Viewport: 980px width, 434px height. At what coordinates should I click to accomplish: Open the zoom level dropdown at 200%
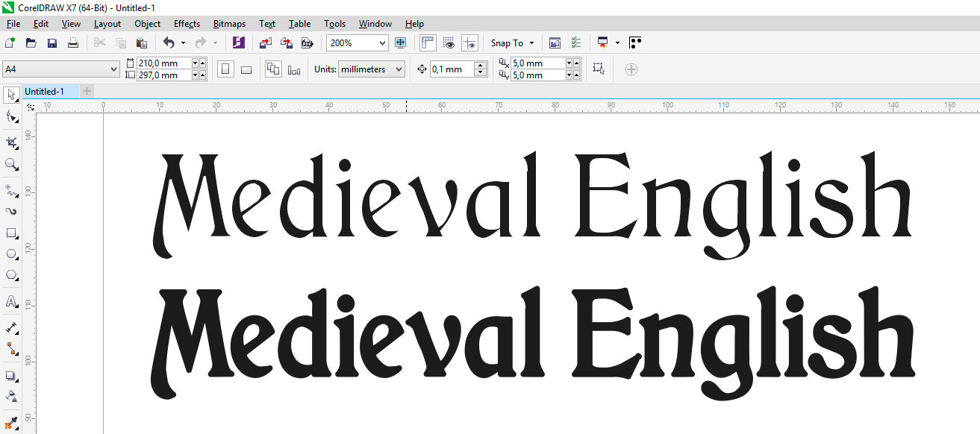(383, 43)
